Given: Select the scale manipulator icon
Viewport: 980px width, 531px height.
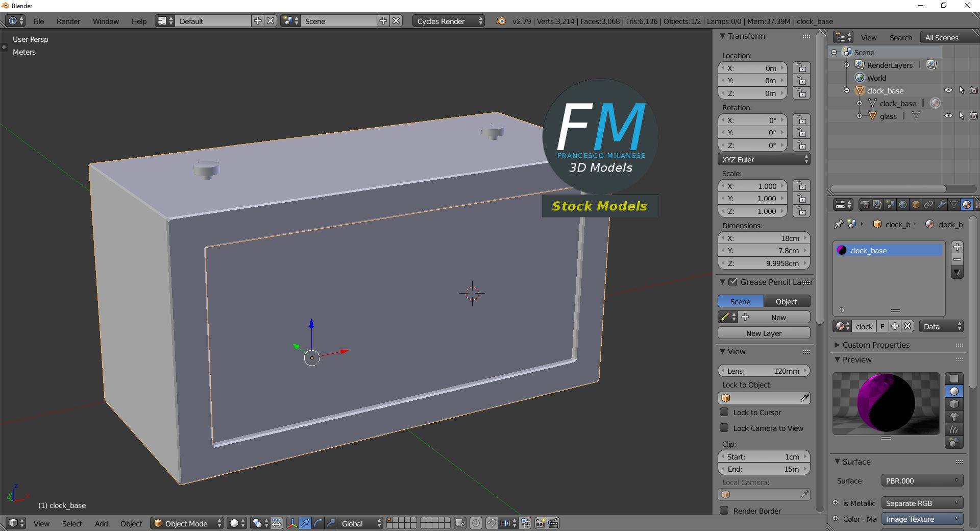Looking at the screenshot, I should point(331,523).
